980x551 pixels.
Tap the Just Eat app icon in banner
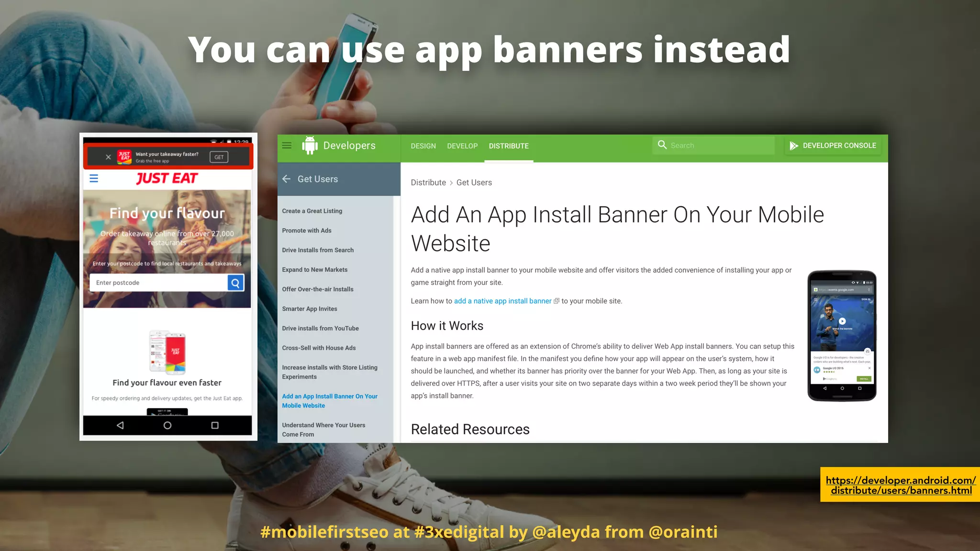pos(124,157)
